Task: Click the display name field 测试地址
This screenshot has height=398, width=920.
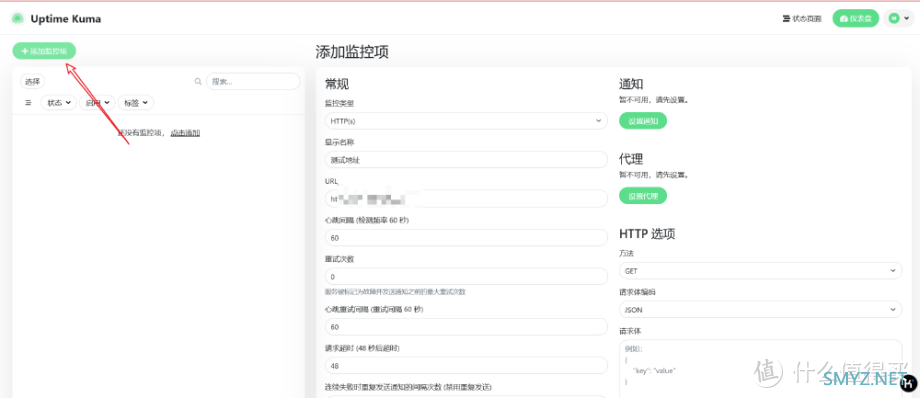Action: coord(466,160)
